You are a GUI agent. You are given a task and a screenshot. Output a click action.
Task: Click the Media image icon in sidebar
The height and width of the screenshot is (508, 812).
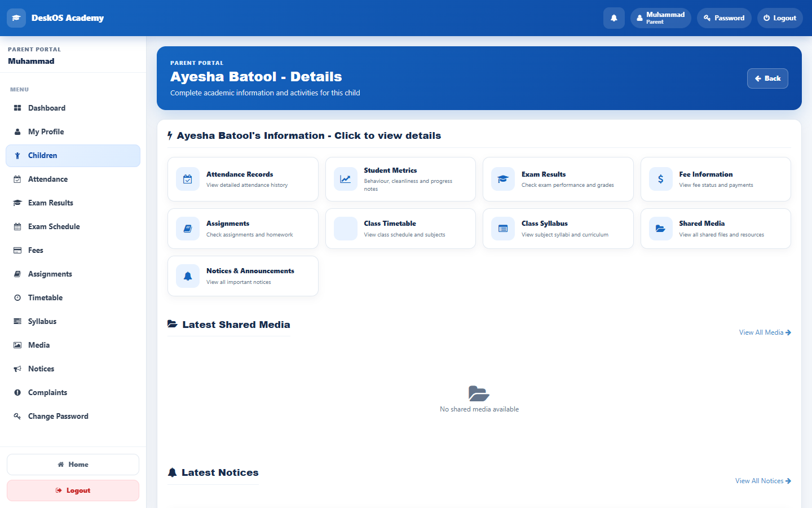coord(17,345)
